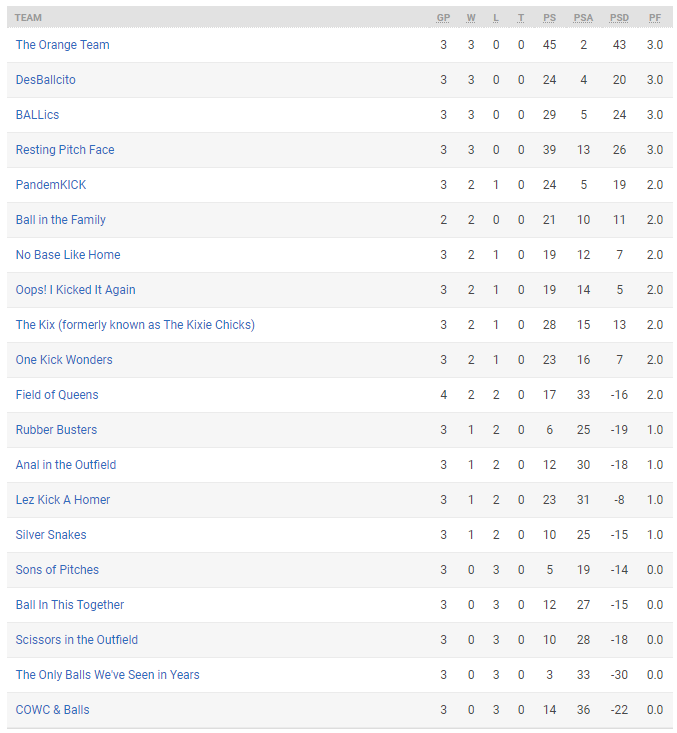
Task: Click Ball in the Family link
Action: coord(61,220)
